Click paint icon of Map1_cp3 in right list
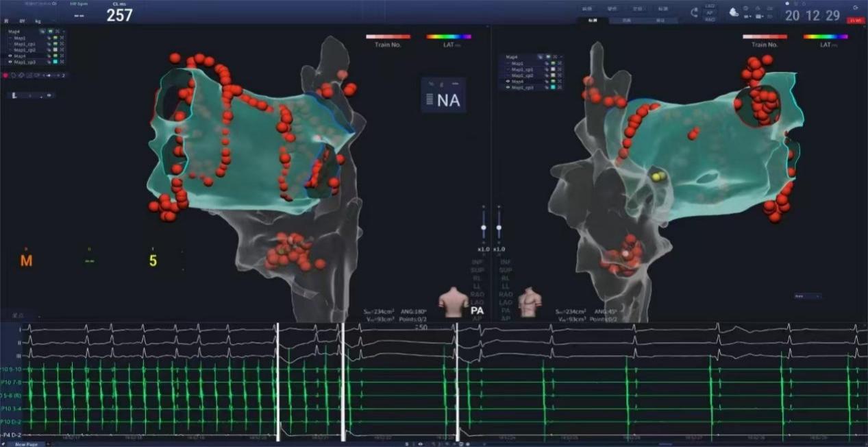 [547, 87]
